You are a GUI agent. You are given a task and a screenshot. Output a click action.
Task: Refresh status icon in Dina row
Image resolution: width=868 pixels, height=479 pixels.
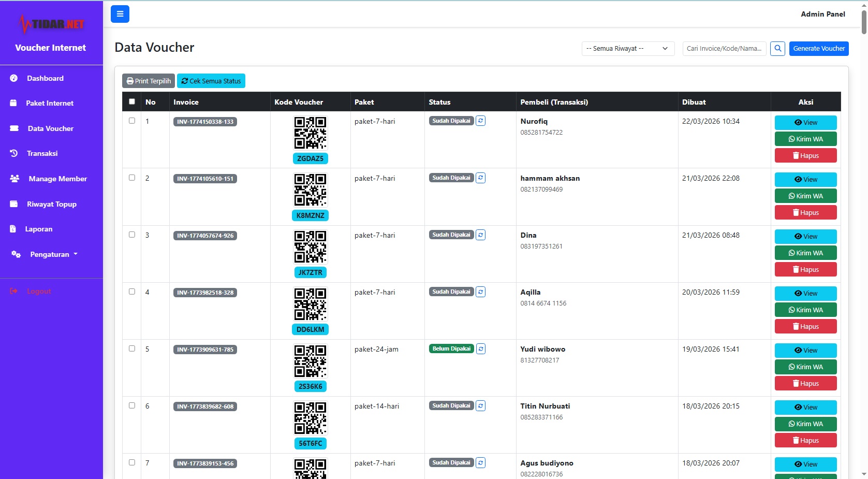click(480, 235)
